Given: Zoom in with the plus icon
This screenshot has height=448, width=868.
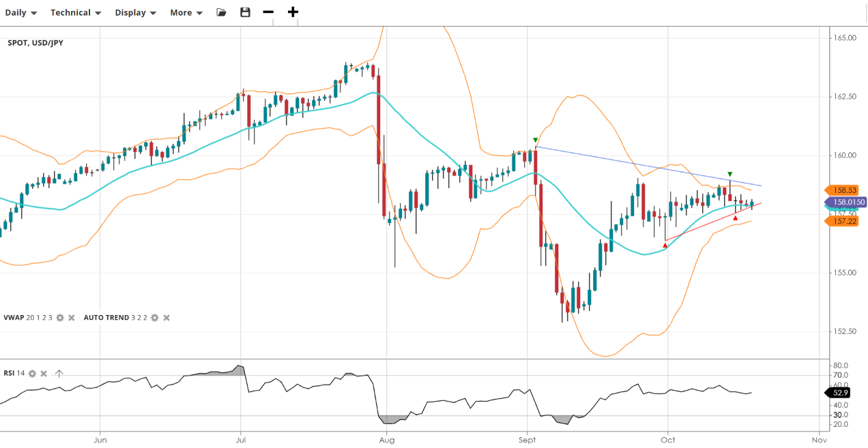Looking at the screenshot, I should tap(293, 12).
